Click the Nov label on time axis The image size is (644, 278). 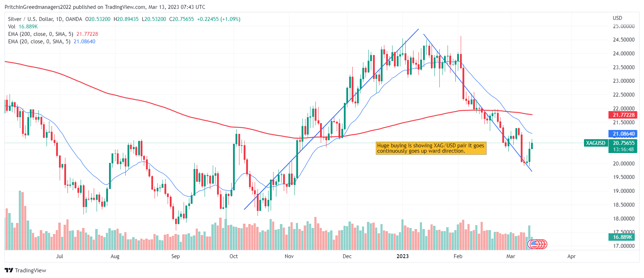(289, 256)
